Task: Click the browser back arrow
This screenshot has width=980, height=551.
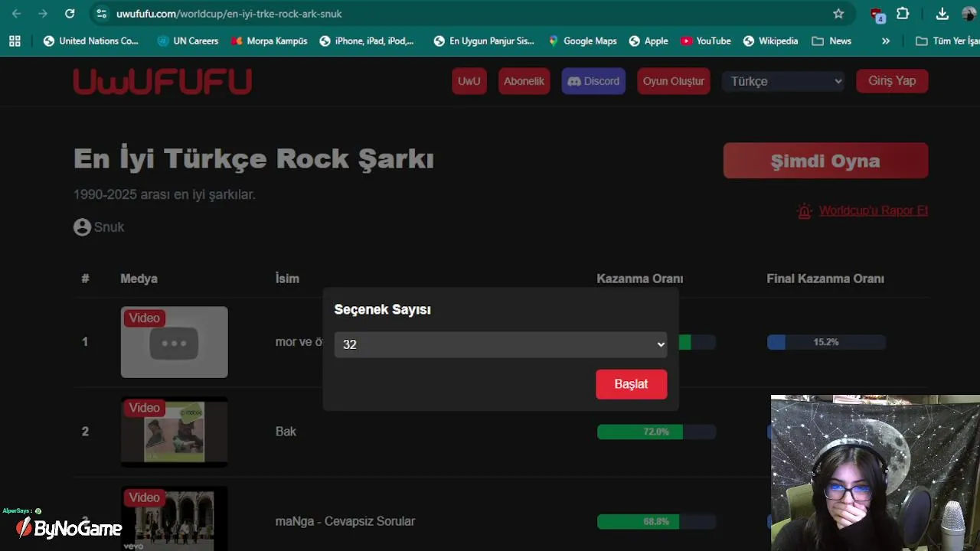Action: pyautogui.click(x=17, y=14)
